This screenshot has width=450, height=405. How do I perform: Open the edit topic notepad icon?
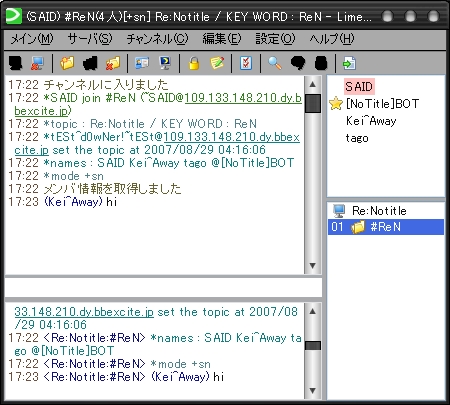coord(217,63)
